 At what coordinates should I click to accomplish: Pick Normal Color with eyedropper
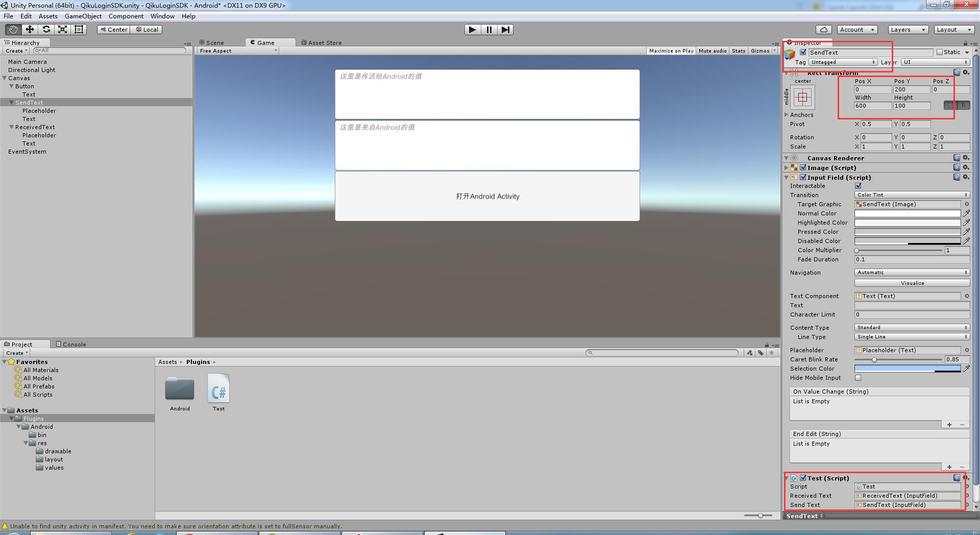pyautogui.click(x=966, y=213)
